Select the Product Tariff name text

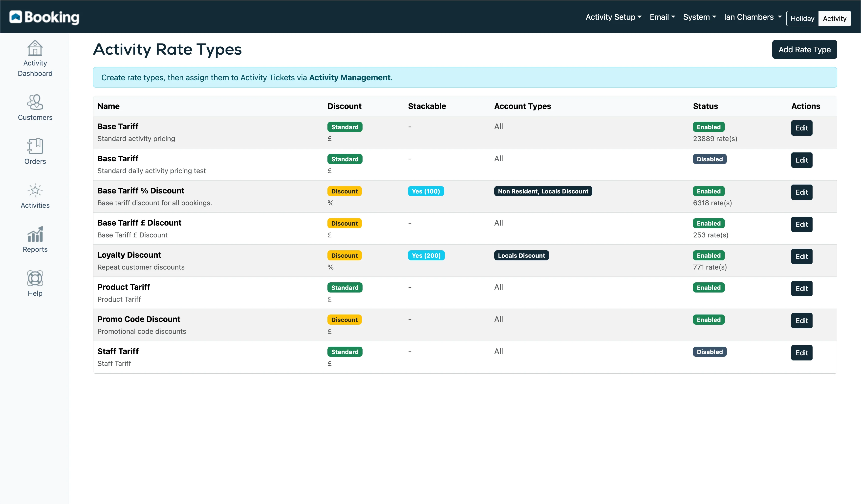point(124,287)
